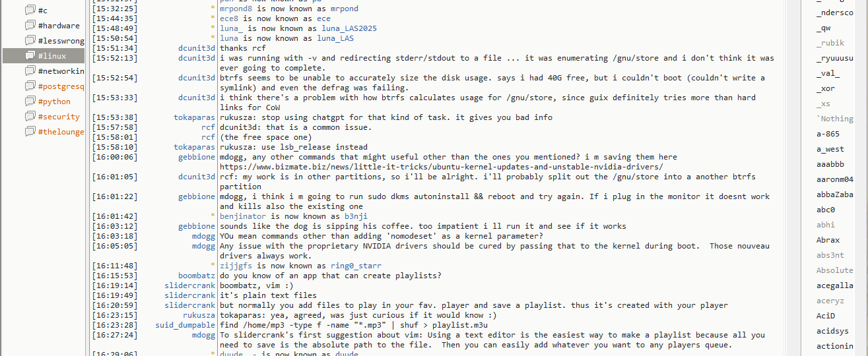Click the #networking channel icon
The height and width of the screenshot is (356, 868).
click(30, 71)
